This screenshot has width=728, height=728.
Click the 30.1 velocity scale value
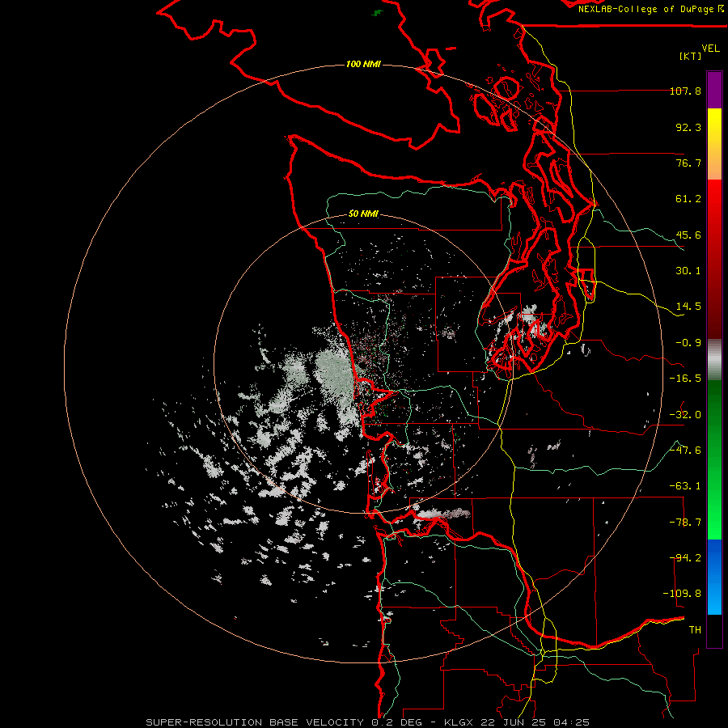pos(688,271)
